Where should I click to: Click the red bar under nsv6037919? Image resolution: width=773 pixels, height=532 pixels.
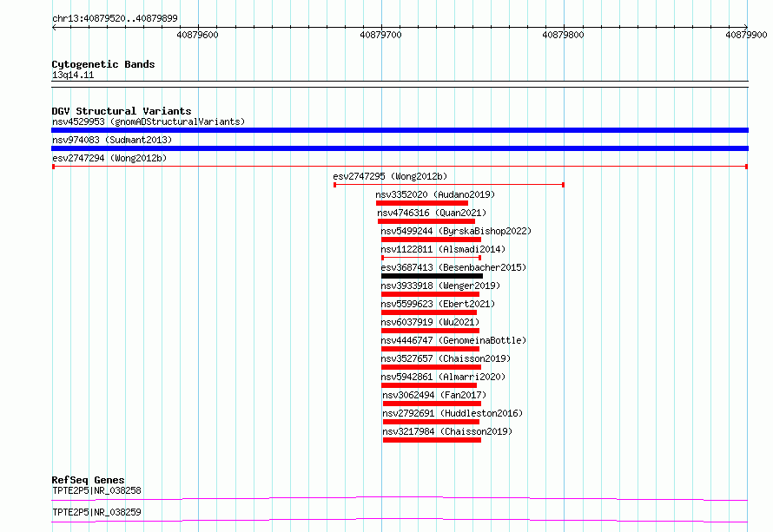tap(431, 331)
